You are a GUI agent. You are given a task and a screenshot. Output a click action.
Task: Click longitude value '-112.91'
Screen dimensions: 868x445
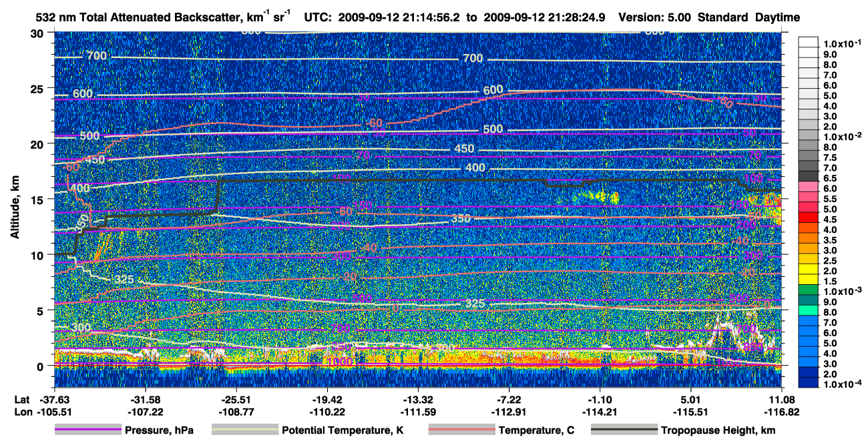coord(509,412)
